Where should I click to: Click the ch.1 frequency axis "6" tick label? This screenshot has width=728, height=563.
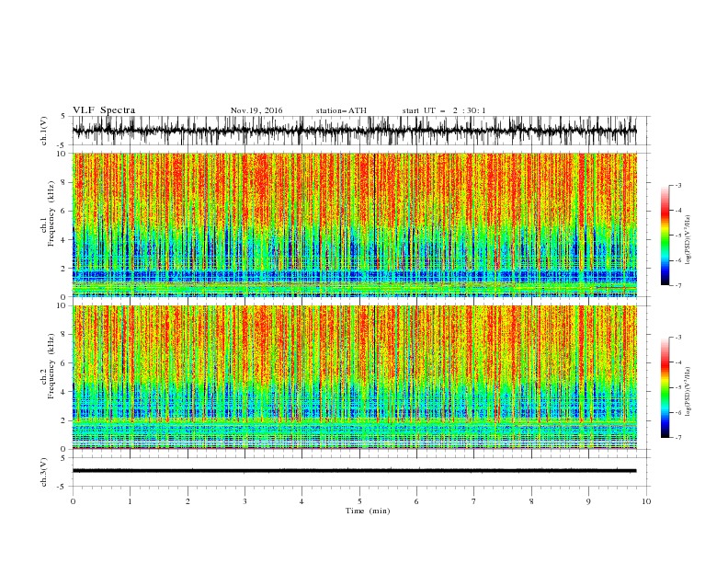63,211
